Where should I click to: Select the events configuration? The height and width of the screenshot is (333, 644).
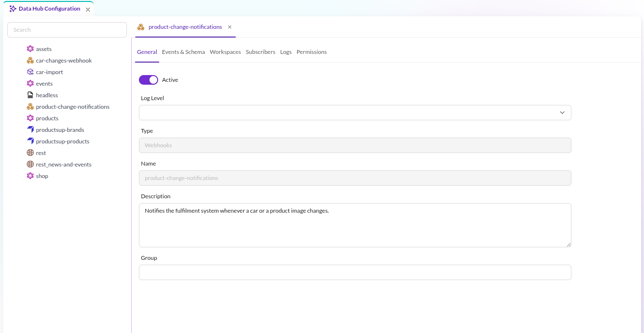(44, 84)
